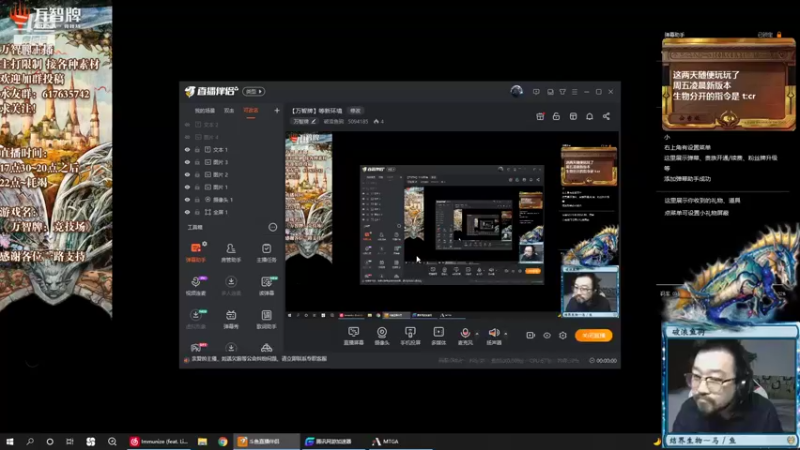
Task: Click the camera preview in stream canvas
Action: (x=590, y=291)
